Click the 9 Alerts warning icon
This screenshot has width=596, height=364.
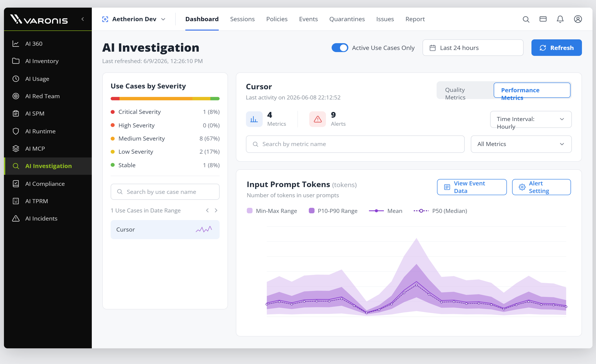(x=317, y=119)
